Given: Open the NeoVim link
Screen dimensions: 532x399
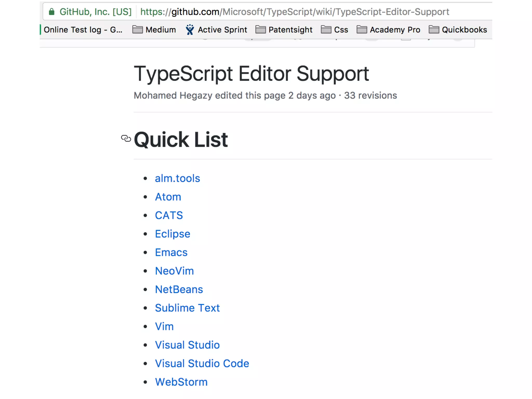Looking at the screenshot, I should coord(174,271).
